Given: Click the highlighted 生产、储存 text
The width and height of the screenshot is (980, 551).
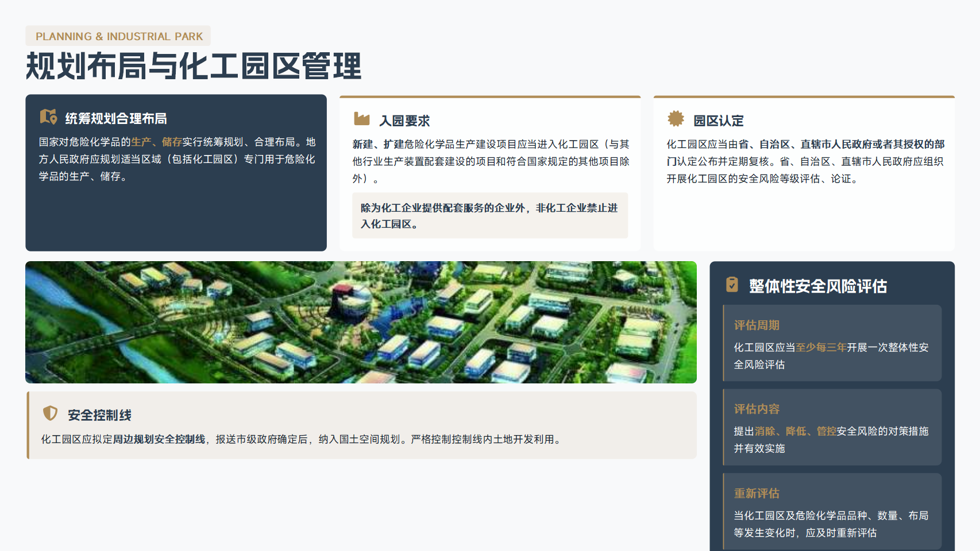Looking at the screenshot, I should (156, 142).
